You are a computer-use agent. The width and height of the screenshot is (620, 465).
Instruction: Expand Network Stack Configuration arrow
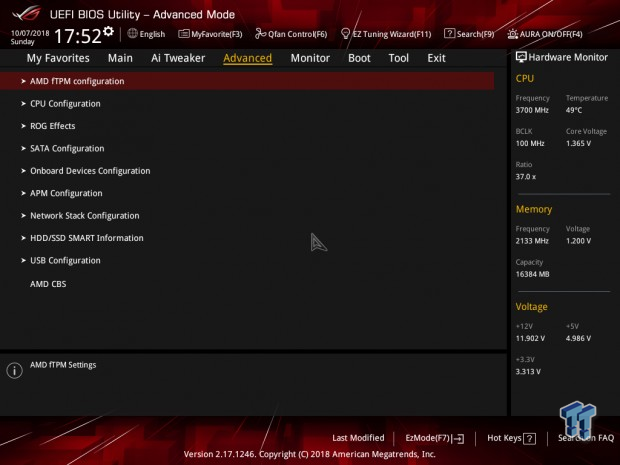click(x=23, y=215)
